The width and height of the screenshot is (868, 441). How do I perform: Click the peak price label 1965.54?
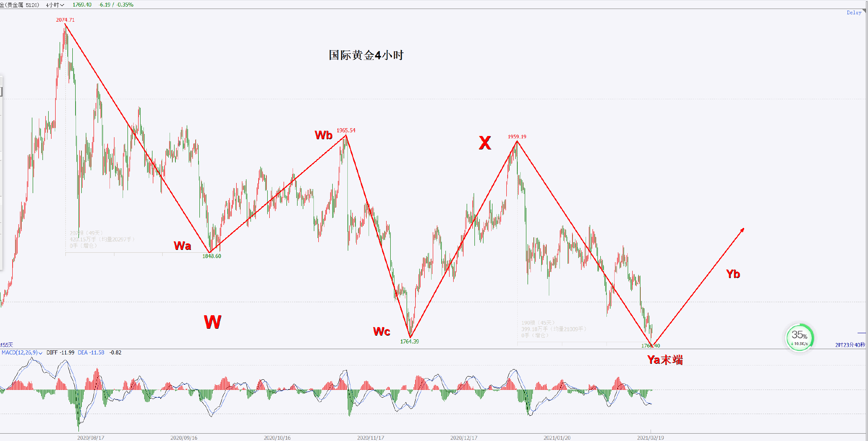[x=346, y=130]
